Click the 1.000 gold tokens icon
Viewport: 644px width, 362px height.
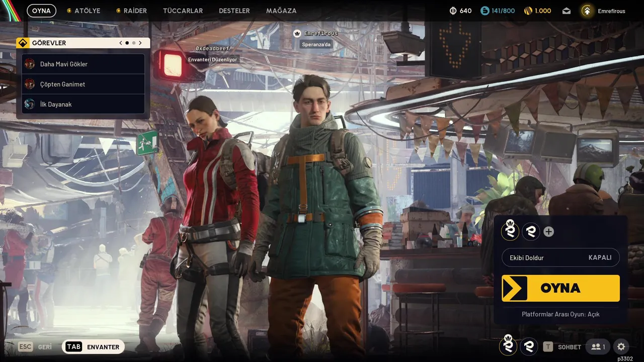tap(528, 11)
